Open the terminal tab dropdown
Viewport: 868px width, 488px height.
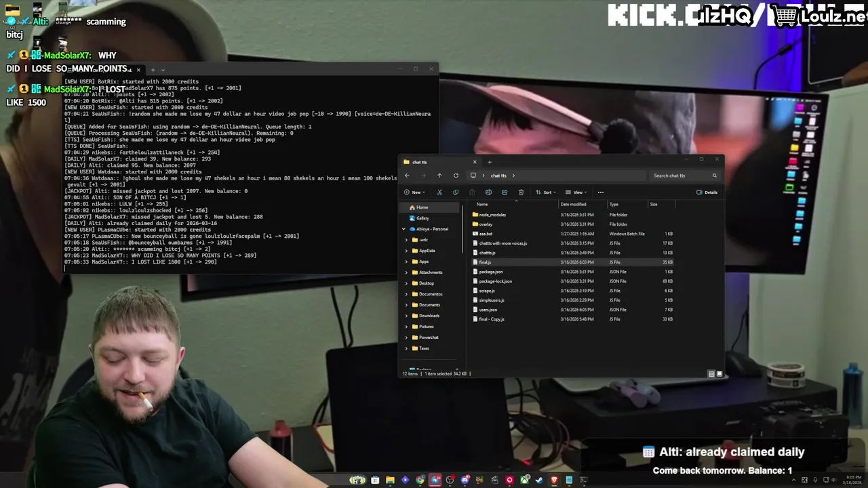coord(163,70)
